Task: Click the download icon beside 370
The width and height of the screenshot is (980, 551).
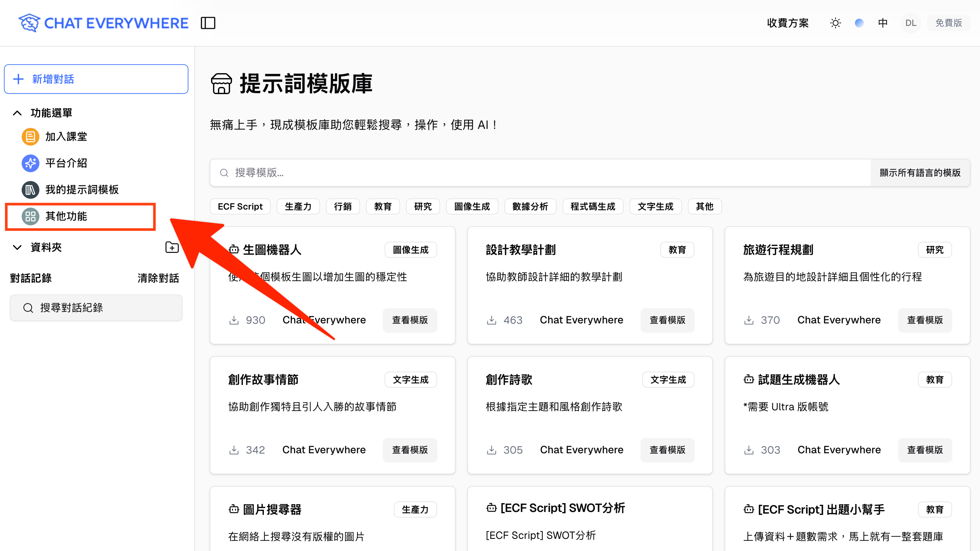Action: 749,320
